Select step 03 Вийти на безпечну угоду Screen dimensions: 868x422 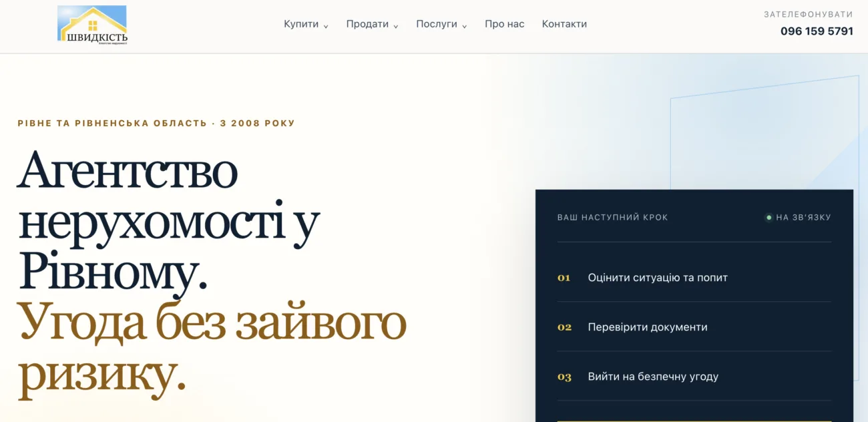click(x=694, y=377)
